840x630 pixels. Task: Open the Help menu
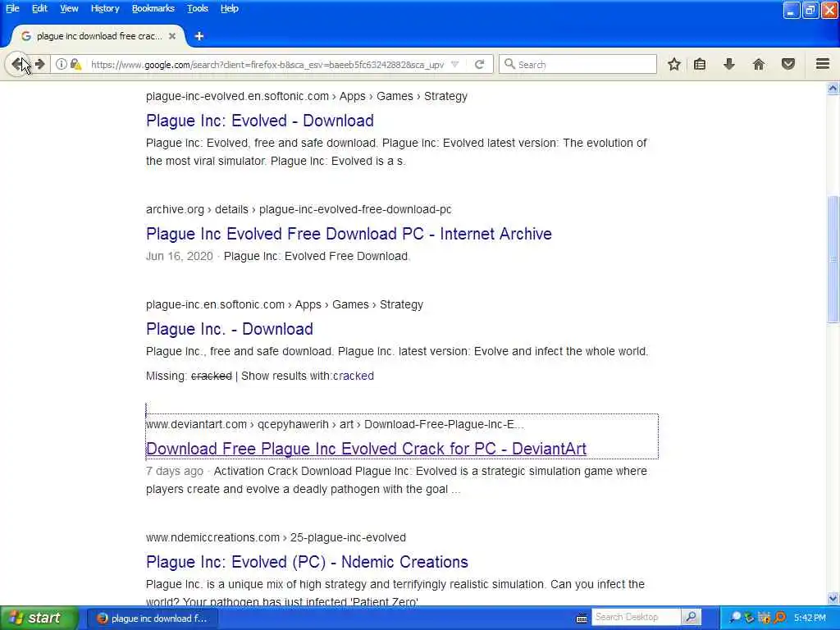pyautogui.click(x=230, y=8)
